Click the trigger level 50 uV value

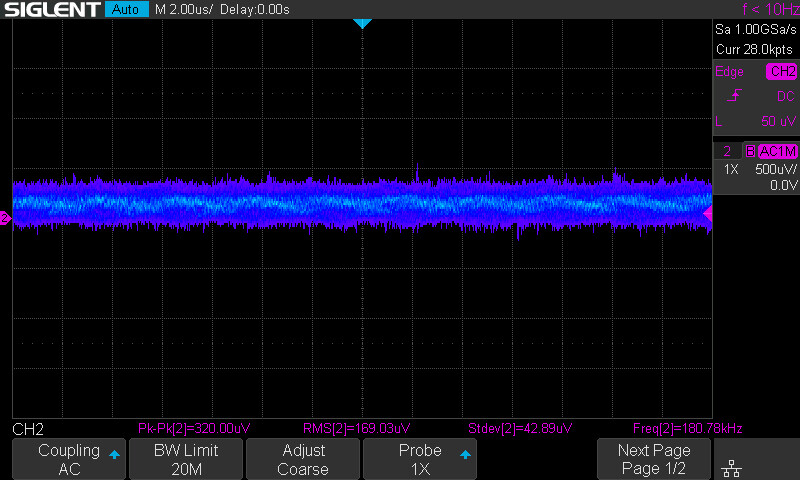(778, 121)
